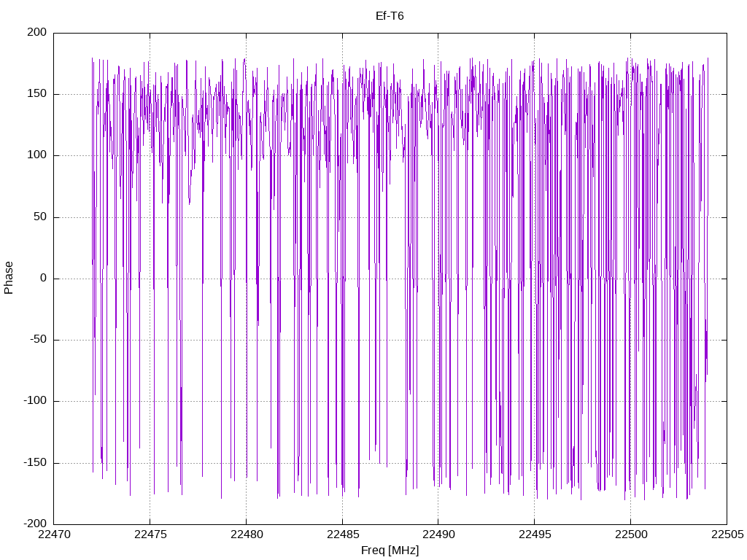Click the y-axis tick label '50'
747x560 pixels.
pos(40,217)
